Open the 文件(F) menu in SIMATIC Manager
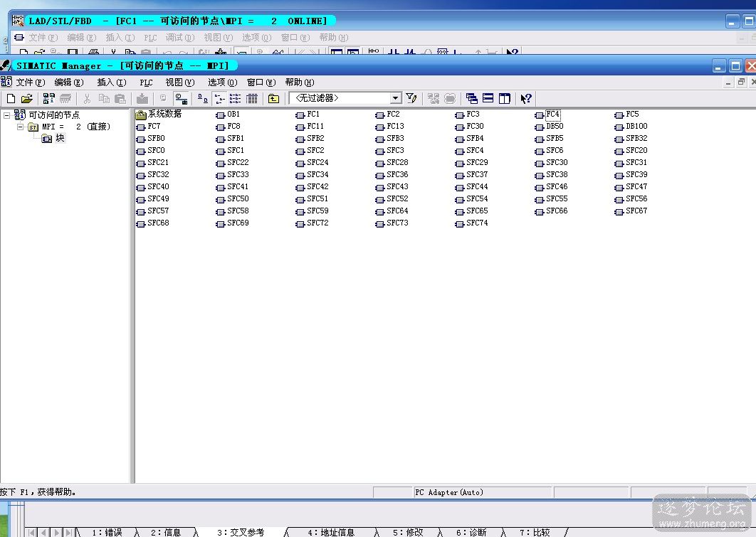The height and width of the screenshot is (537, 756). (x=31, y=83)
